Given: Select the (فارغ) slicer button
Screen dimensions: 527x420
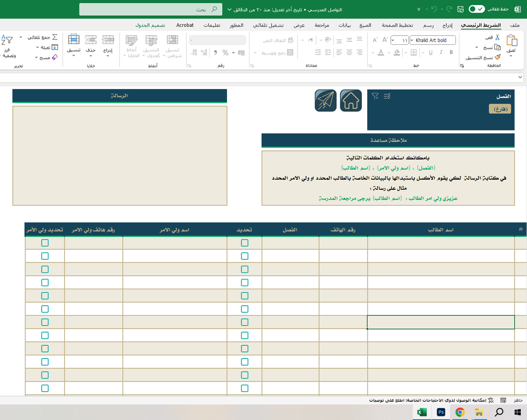Looking at the screenshot, I should (x=500, y=109).
